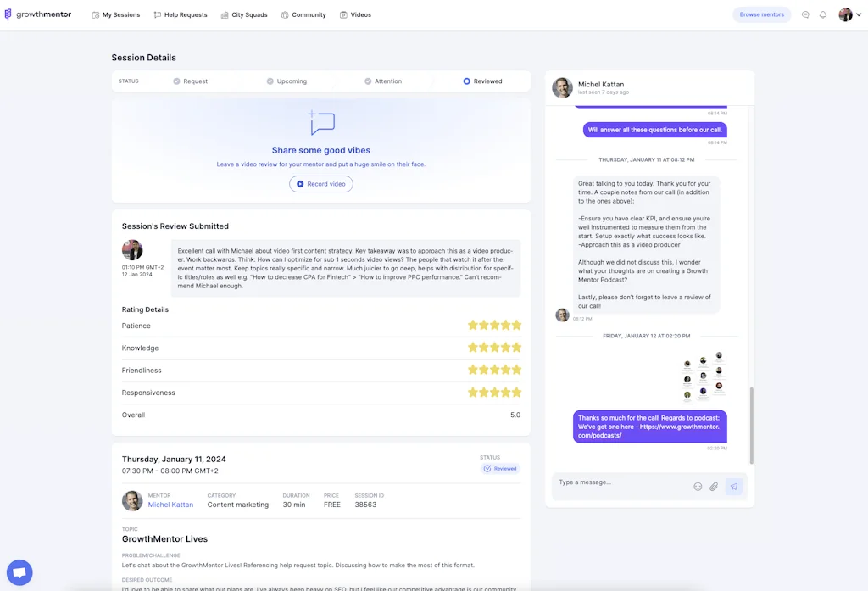
Task: Open the Videos menu dropdown
Action: [355, 14]
